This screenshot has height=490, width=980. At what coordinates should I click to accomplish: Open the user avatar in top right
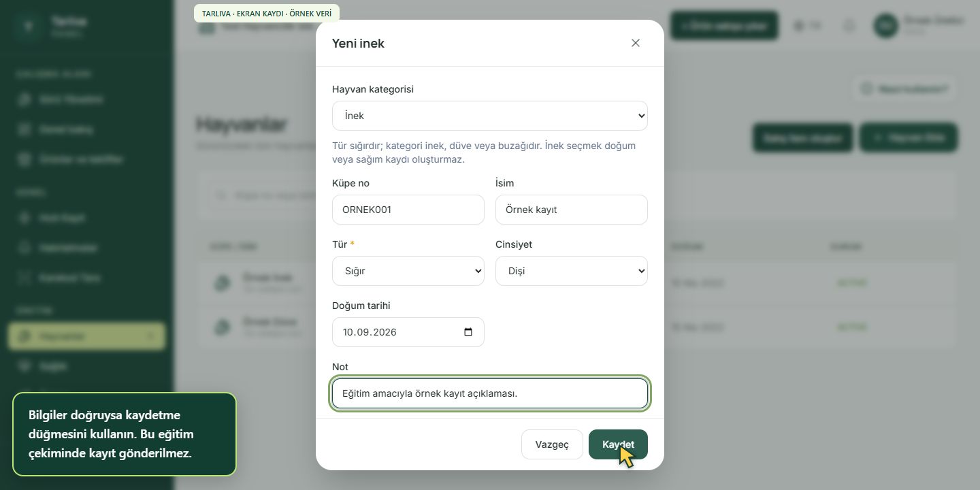(886, 26)
